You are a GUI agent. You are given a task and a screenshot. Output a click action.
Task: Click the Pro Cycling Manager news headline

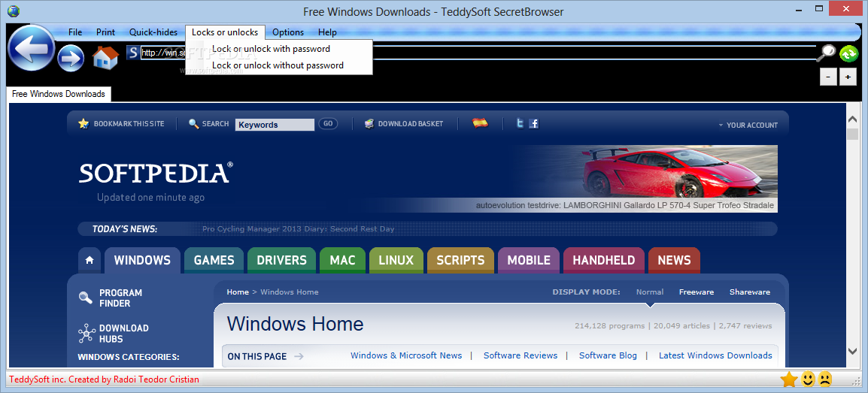tap(299, 229)
